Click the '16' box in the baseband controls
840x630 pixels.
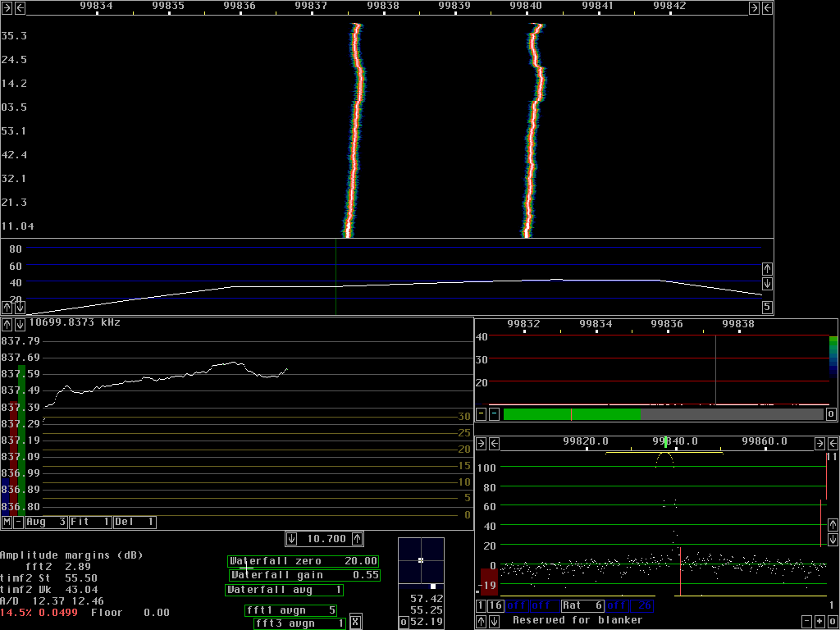(x=495, y=606)
